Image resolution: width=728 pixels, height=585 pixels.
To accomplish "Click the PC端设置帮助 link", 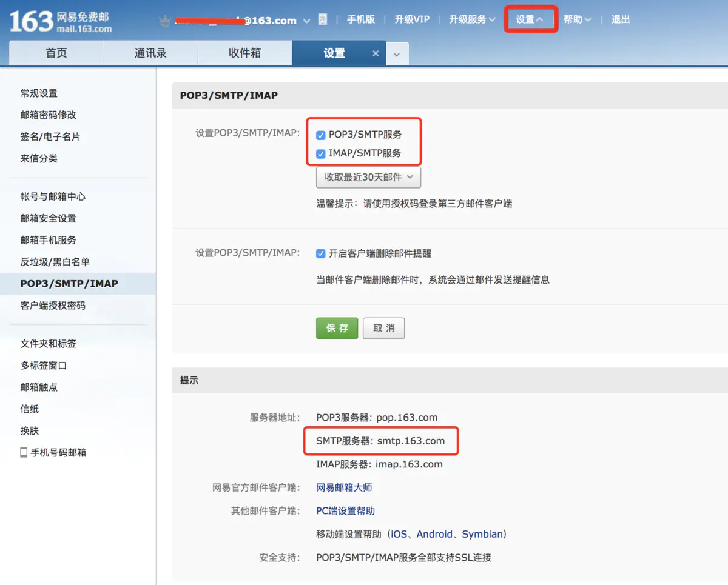I will click(x=345, y=510).
